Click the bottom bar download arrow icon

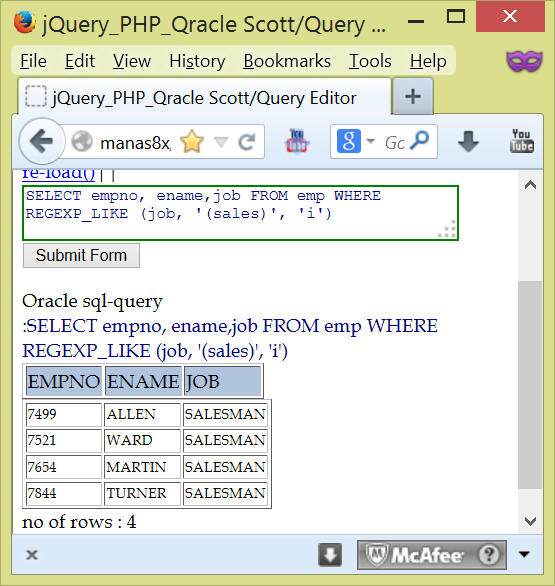pyautogui.click(x=330, y=555)
